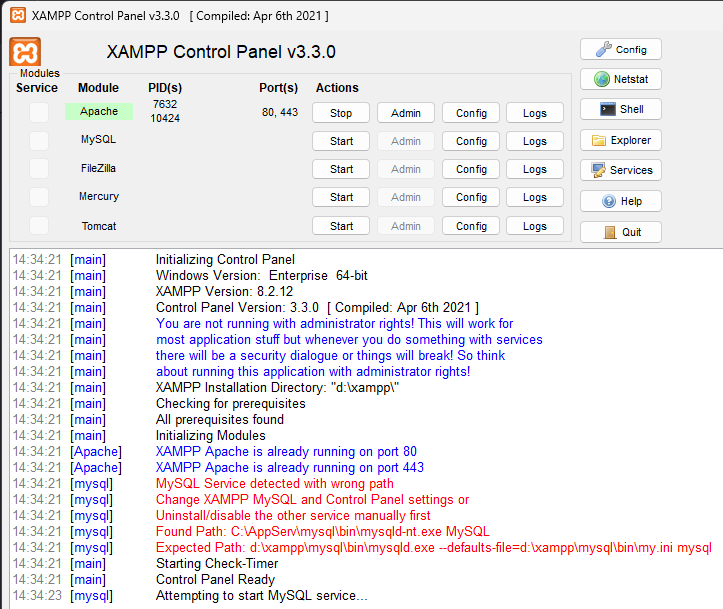Toggle the Apache service checkbox
723x609 pixels.
[x=39, y=112]
